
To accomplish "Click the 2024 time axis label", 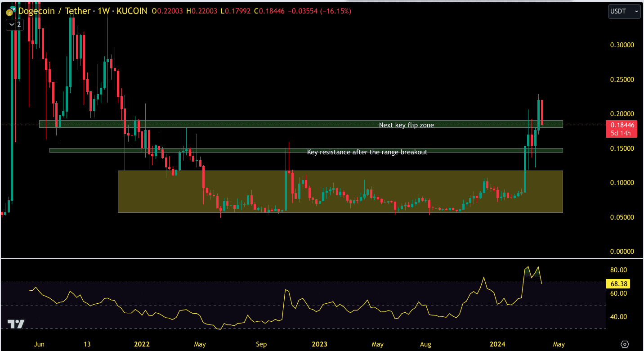I will (497, 344).
